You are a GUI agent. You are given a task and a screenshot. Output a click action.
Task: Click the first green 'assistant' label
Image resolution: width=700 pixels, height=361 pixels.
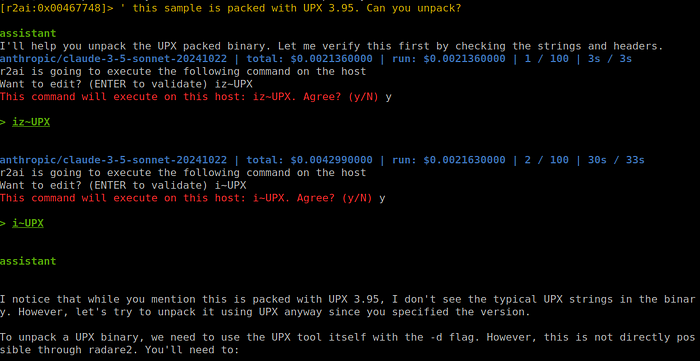pos(28,33)
